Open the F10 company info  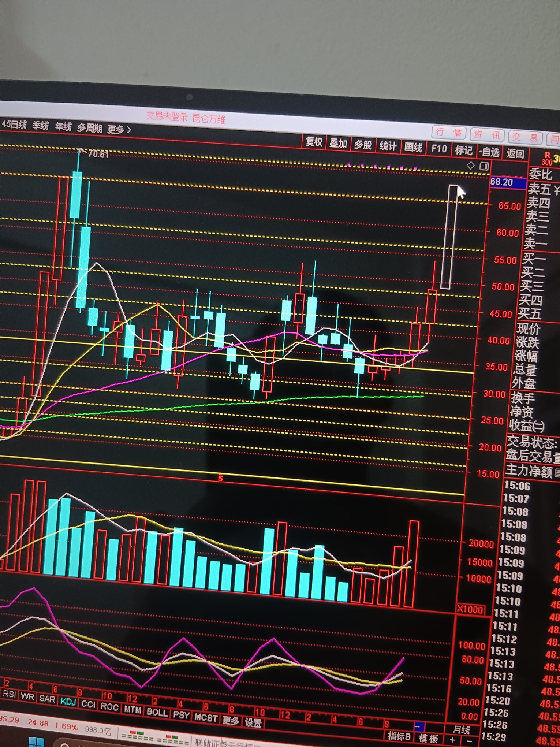click(x=439, y=148)
